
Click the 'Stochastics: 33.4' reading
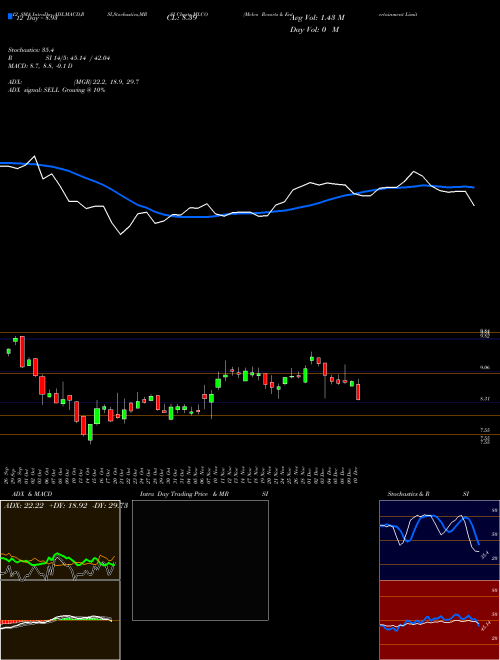pyautogui.click(x=29, y=50)
